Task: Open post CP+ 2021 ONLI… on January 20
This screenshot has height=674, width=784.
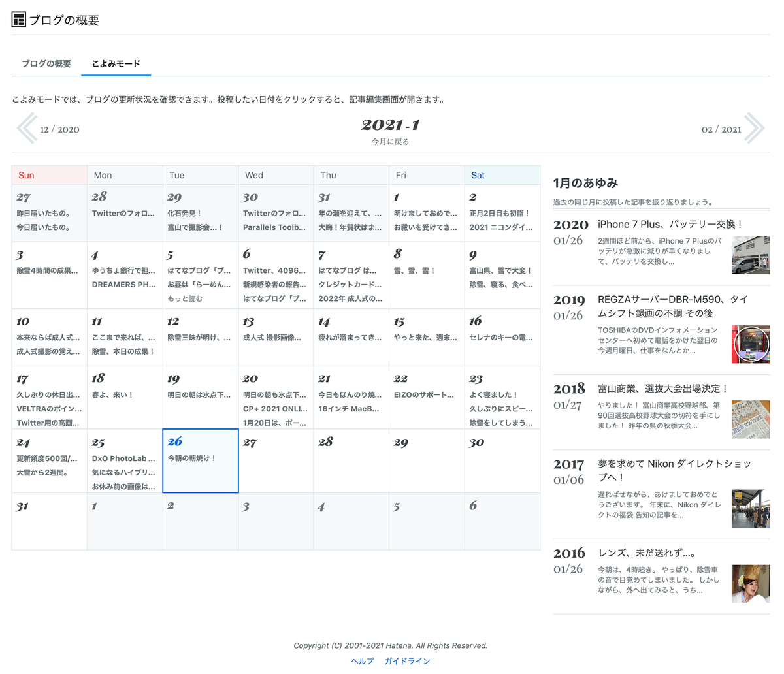Action: [x=274, y=409]
